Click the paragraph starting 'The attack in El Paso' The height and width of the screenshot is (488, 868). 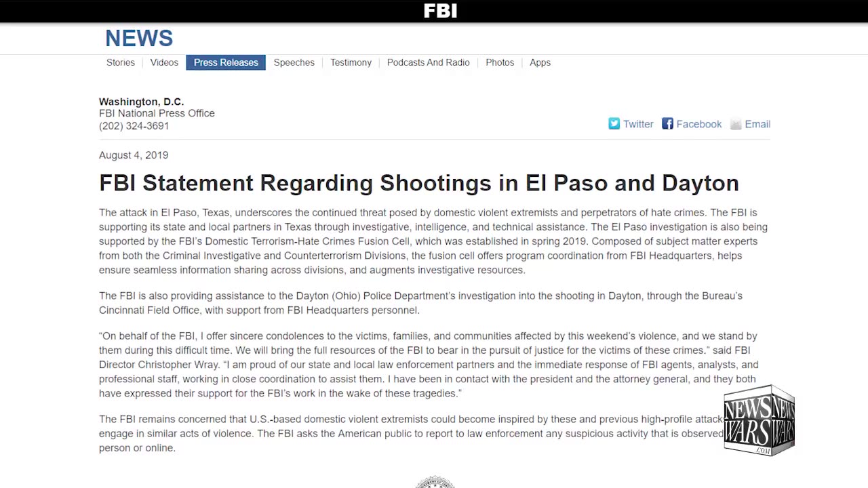click(433, 241)
